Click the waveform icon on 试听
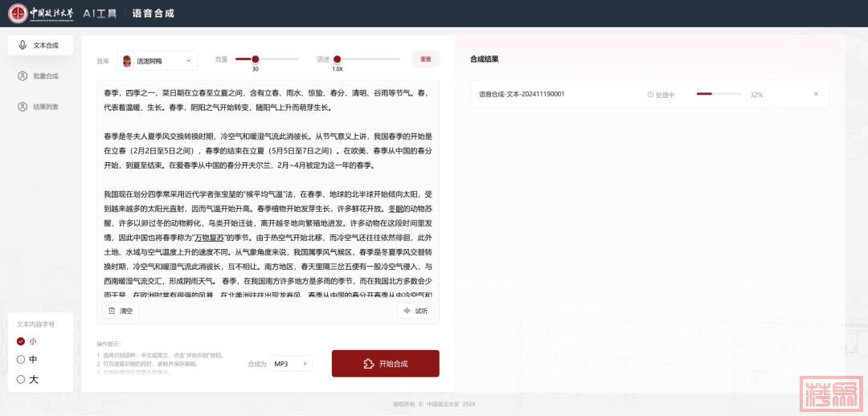 coord(407,311)
